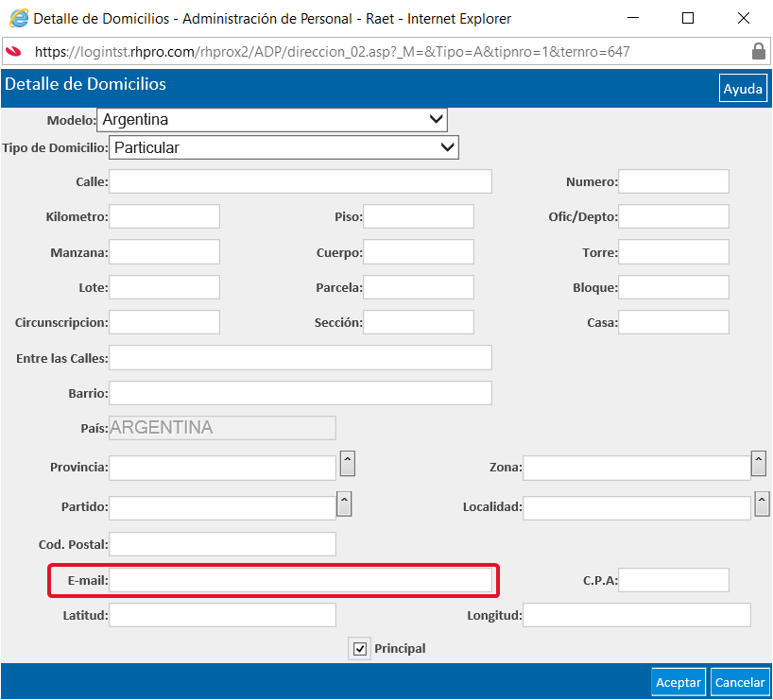Focus the Parcela input field
Screen dimensions: 773x700
tap(419, 287)
